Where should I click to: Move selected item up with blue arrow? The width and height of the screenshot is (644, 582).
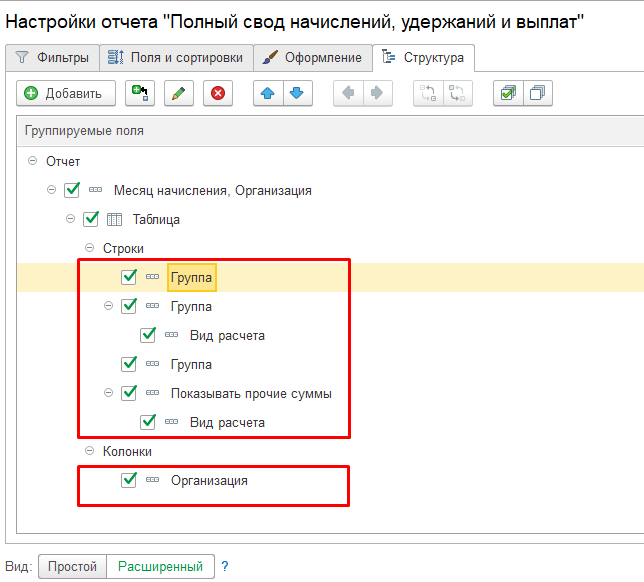coord(268,94)
